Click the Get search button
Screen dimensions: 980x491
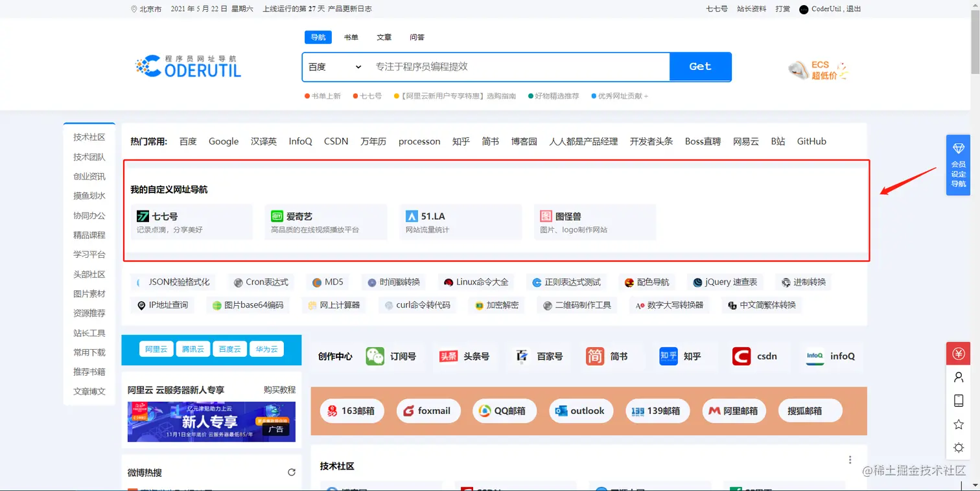pyautogui.click(x=700, y=67)
